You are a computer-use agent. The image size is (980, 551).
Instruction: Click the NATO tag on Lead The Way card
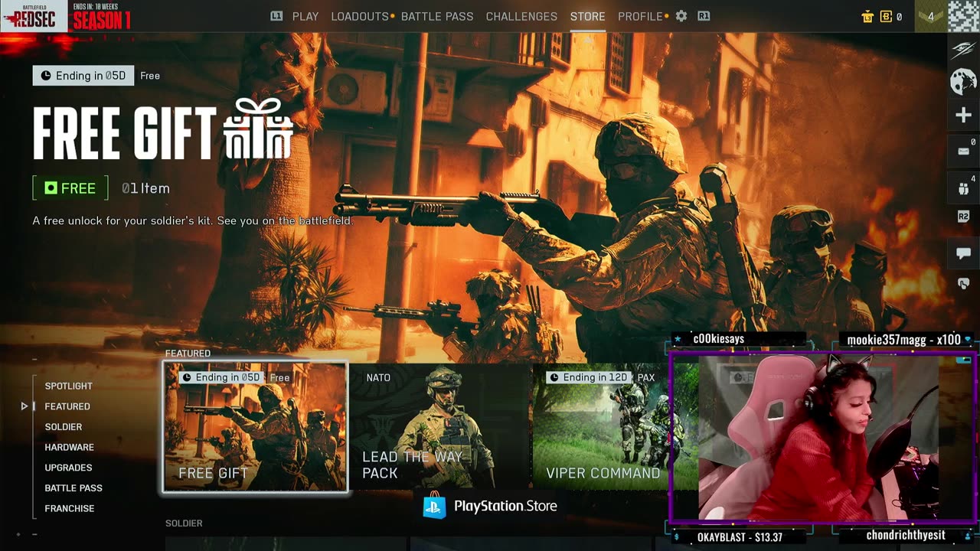pyautogui.click(x=378, y=378)
